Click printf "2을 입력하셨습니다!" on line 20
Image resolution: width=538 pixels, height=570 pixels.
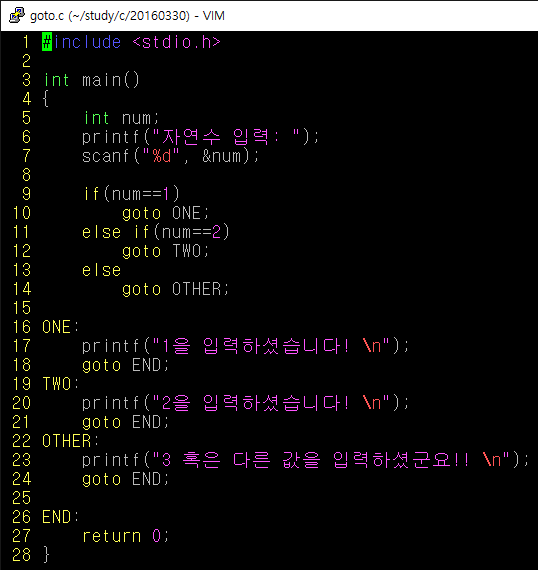click(x=245, y=403)
